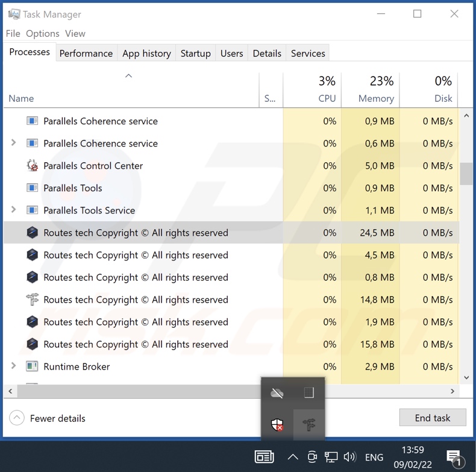Screen dimensions: 476x472
Task: Click the network icon in taskbar
Action: pos(331,457)
